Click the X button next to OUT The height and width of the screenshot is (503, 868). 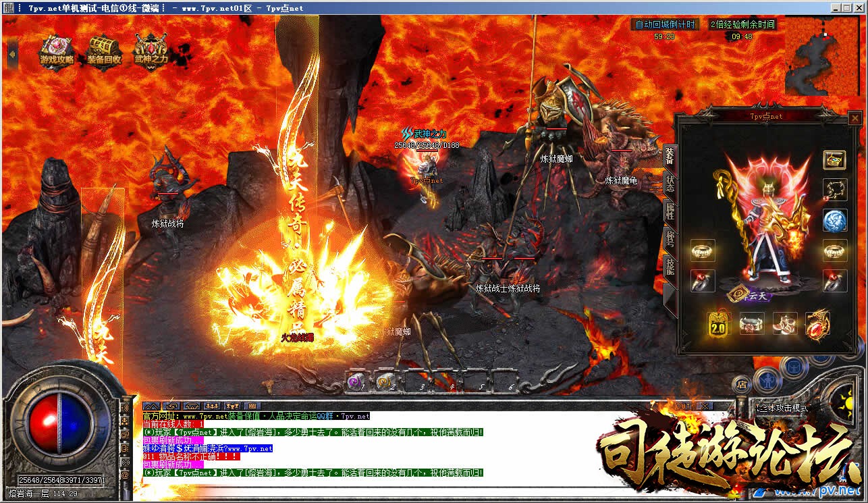pyautogui.click(x=704, y=406)
